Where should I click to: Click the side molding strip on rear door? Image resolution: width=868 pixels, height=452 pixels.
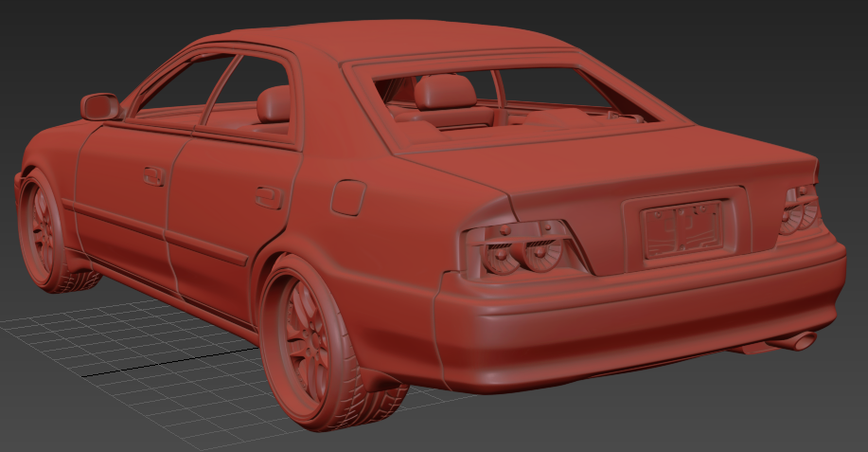tap(206, 246)
